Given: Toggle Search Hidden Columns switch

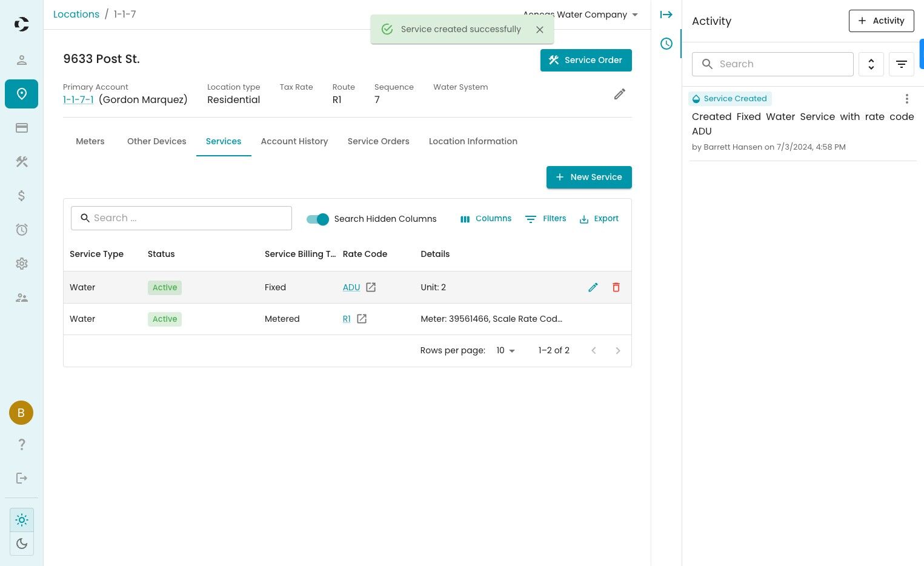Looking at the screenshot, I should [x=317, y=219].
